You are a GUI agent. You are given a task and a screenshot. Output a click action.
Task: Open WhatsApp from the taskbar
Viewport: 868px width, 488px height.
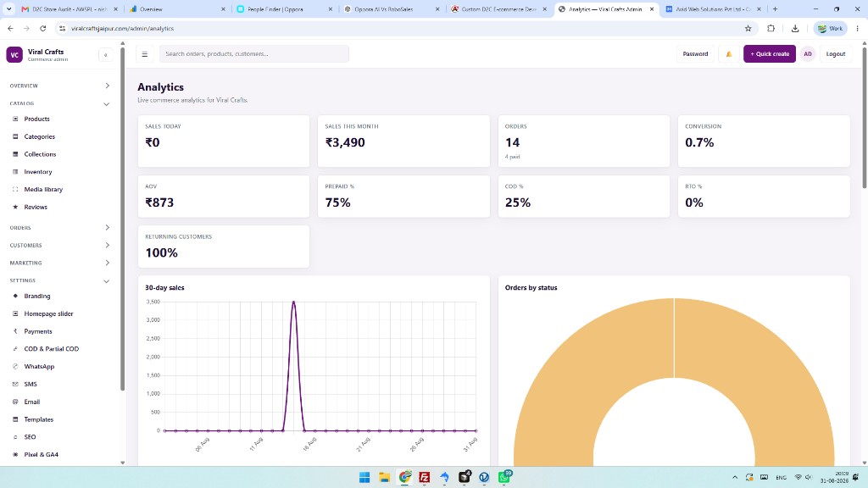click(x=504, y=477)
